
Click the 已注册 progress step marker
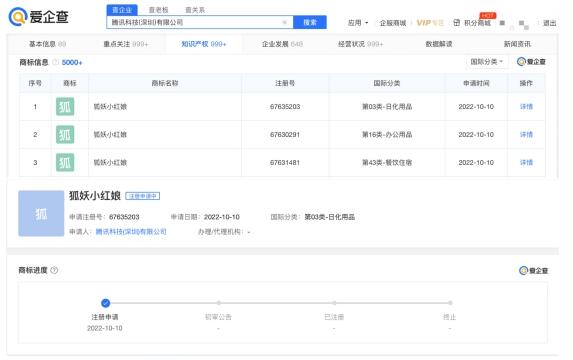(334, 303)
